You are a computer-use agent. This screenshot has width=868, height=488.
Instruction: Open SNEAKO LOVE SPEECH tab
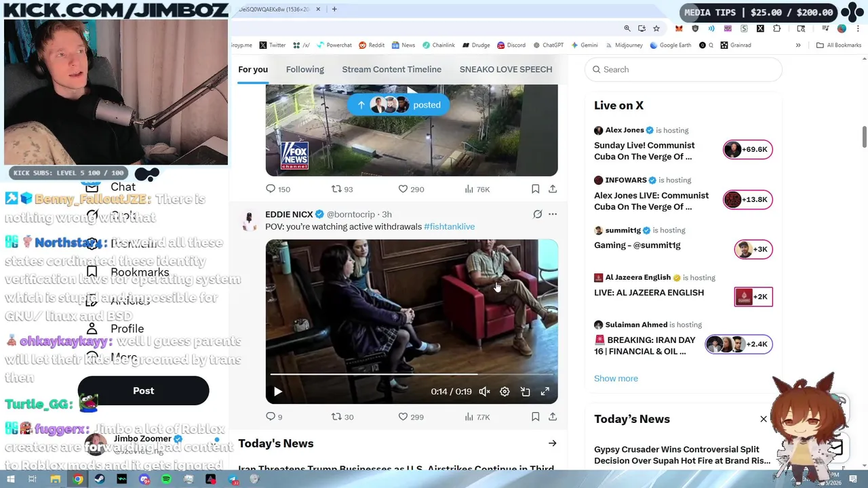(x=506, y=69)
